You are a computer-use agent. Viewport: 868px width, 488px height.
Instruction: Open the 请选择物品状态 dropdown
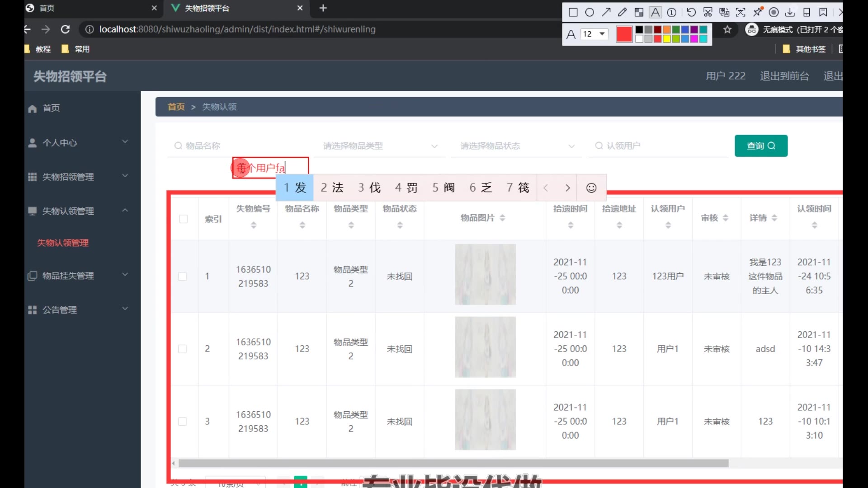pyautogui.click(x=517, y=146)
